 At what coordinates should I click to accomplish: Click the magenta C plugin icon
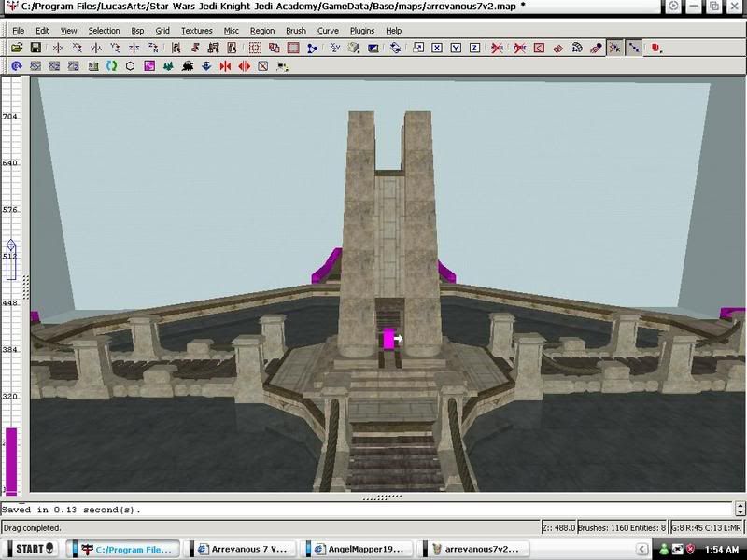coord(149,66)
